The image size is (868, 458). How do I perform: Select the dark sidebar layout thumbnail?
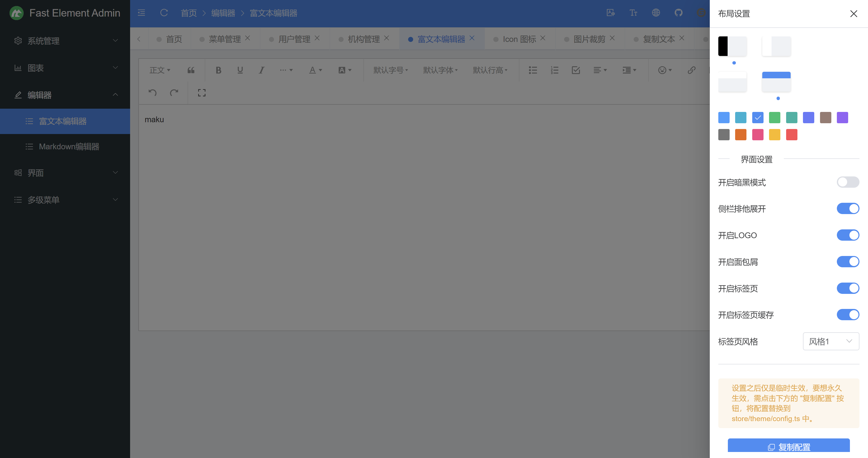tap(733, 46)
